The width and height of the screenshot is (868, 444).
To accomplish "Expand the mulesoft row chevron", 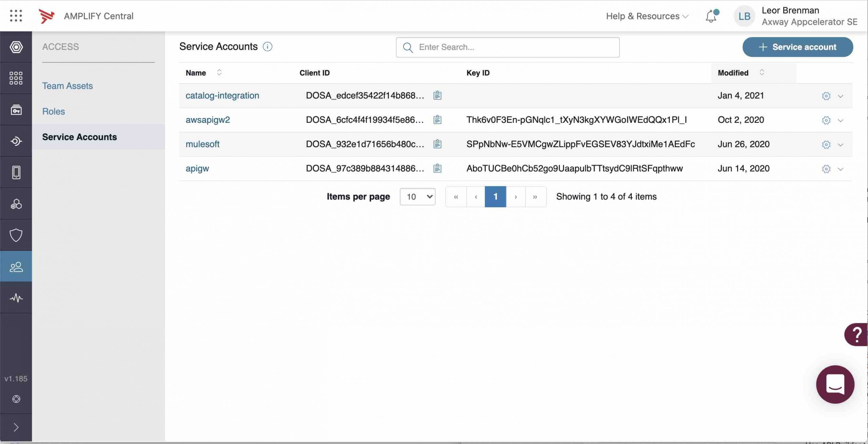I will click(x=841, y=145).
